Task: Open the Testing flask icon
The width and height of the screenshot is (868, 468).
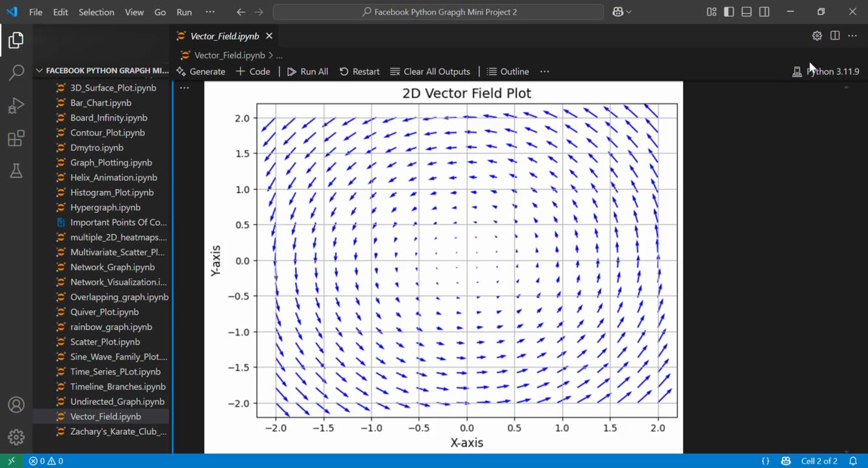Action: (x=16, y=171)
